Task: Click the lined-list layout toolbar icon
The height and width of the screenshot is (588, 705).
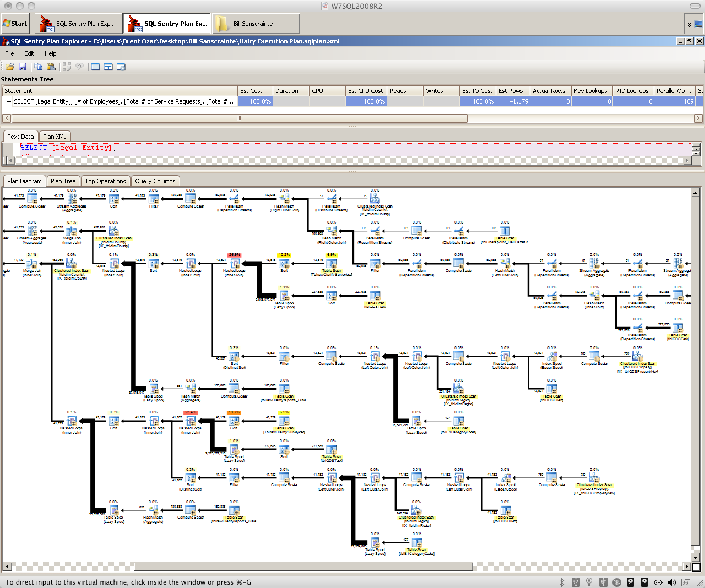Action: tap(96, 67)
